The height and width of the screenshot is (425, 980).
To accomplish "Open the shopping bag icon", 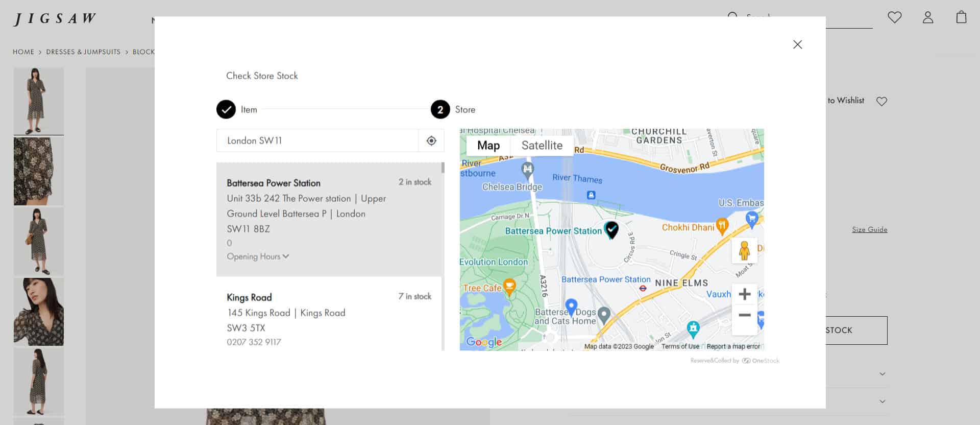I will point(961,17).
